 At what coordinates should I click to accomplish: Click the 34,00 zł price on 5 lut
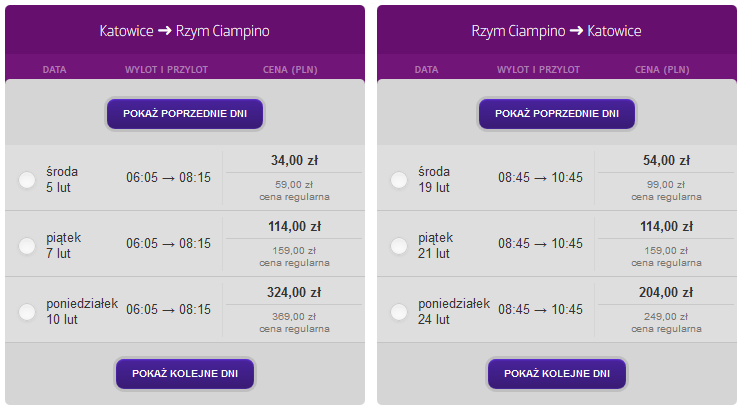[294, 160]
